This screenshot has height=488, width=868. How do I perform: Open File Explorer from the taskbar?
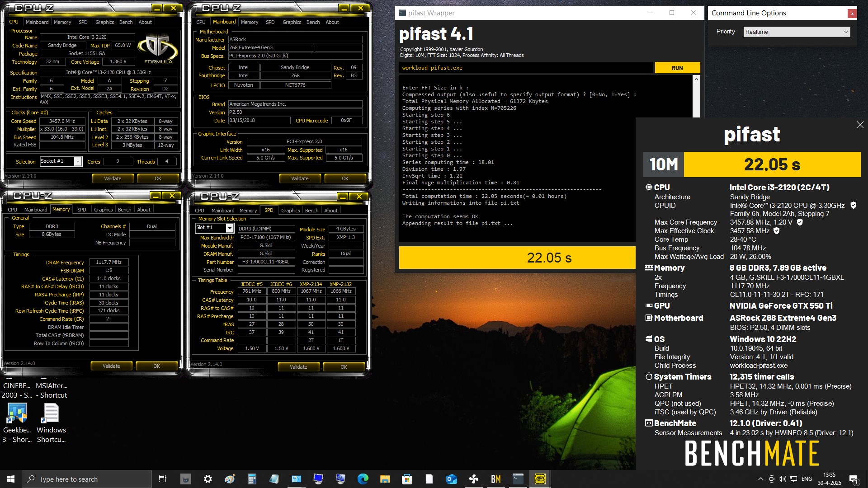tap(385, 479)
